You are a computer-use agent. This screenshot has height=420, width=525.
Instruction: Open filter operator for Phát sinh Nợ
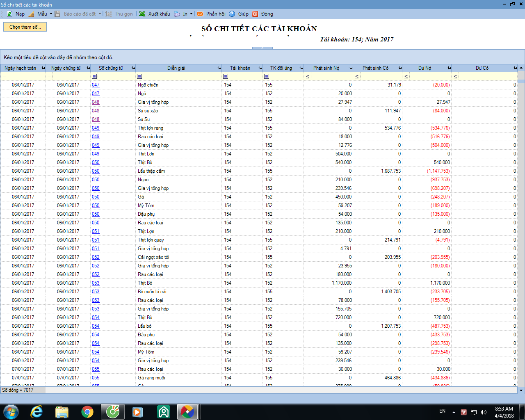tap(308, 76)
